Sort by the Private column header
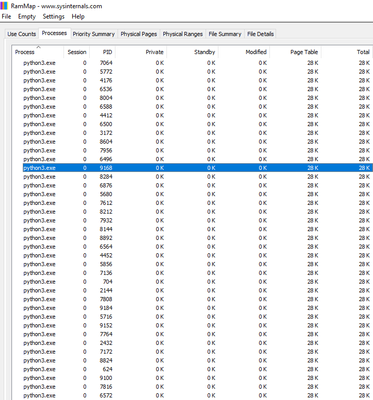Viewport: 373px width, 400px height. coord(141,52)
